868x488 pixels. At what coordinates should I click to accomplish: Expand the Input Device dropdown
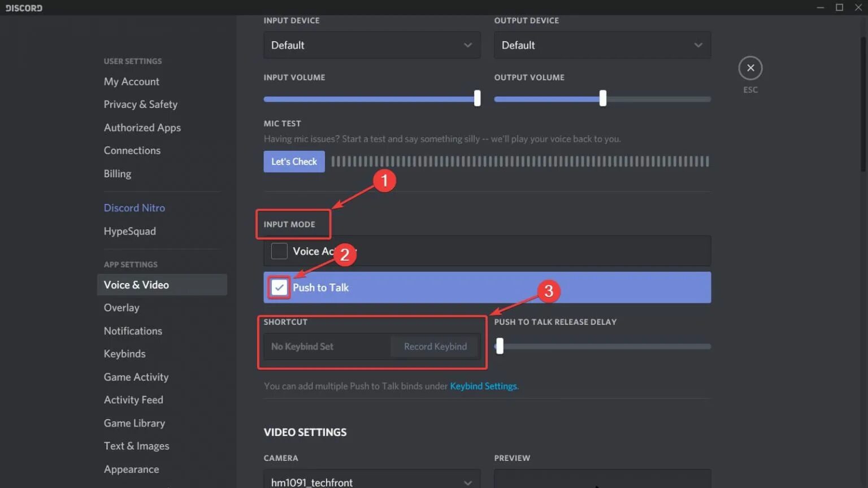[372, 45]
